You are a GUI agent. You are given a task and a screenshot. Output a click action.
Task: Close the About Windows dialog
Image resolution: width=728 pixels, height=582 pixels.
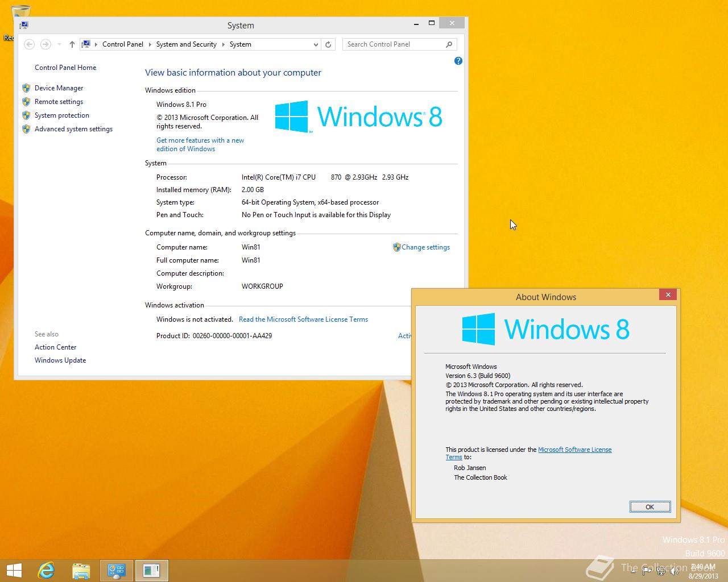(668, 294)
